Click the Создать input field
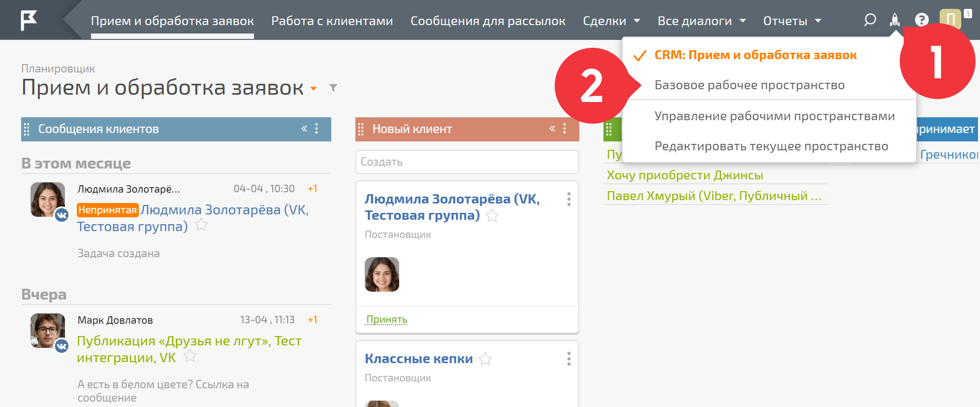The image size is (980, 407). tap(467, 162)
